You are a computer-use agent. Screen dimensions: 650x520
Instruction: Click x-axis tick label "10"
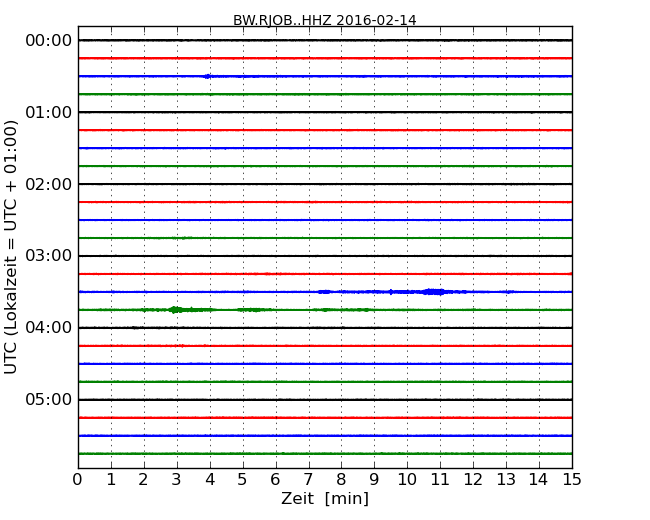407,479
